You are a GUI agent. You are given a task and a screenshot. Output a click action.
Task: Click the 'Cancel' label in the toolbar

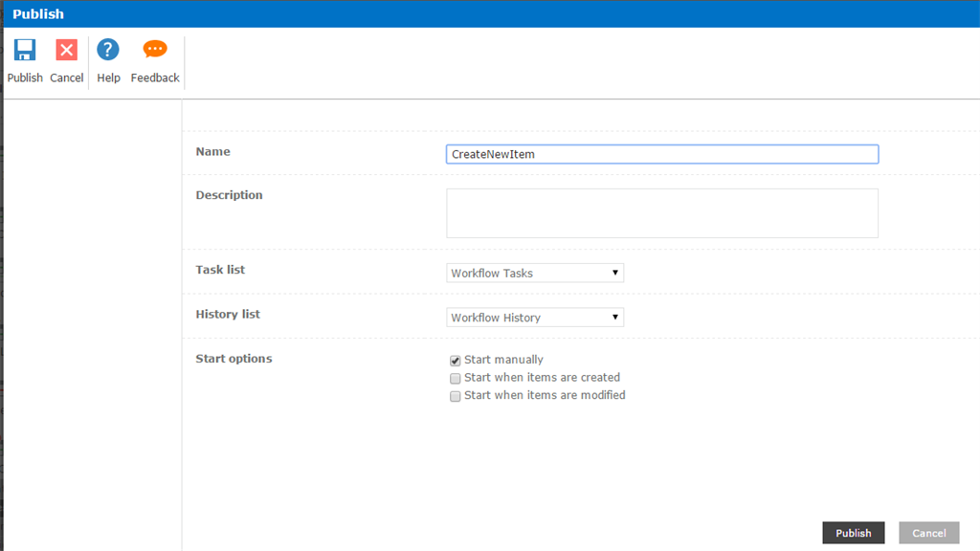click(67, 77)
